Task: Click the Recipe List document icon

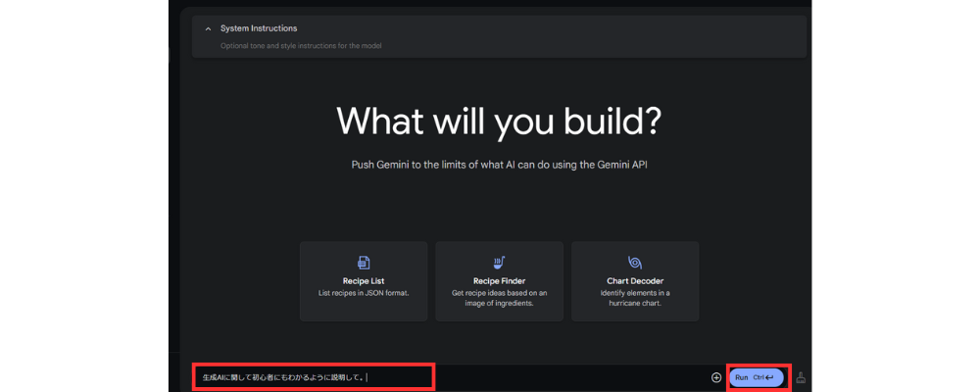Action: click(x=364, y=262)
